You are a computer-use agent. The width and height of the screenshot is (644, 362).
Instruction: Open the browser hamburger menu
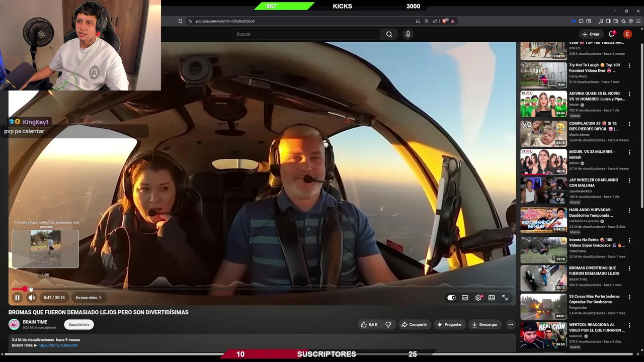coord(639,21)
